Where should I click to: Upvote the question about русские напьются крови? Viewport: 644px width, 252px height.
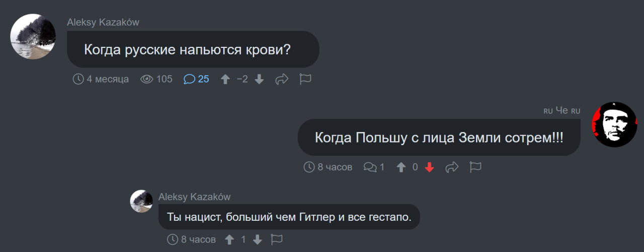(x=226, y=79)
